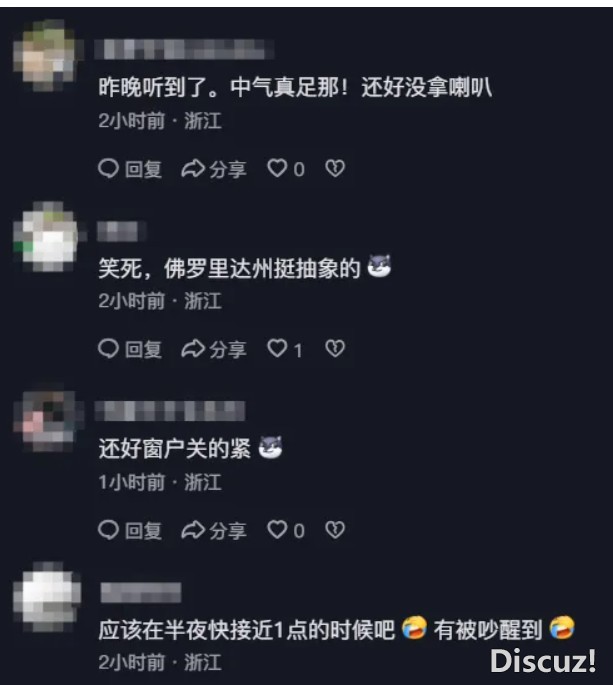
Task: Share the first comment about 中气真足
Action: pyautogui.click(x=214, y=169)
